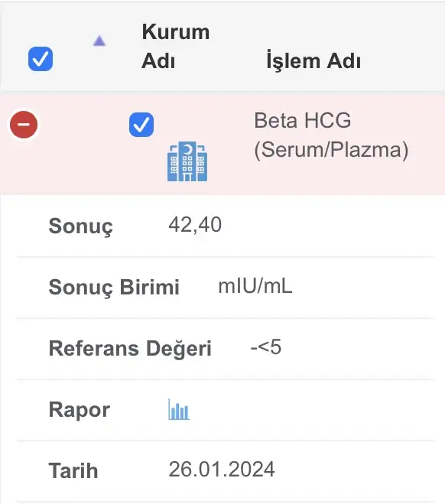This screenshot has width=445, height=504.
Task: Click the white checkmark in header checkbox
Action: click(41, 59)
